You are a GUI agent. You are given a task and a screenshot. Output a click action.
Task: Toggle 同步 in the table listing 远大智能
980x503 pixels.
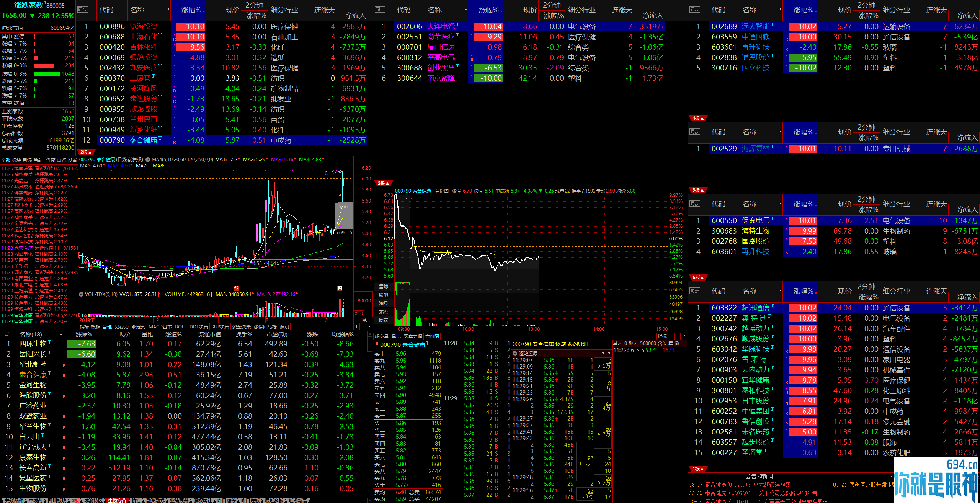click(695, 10)
